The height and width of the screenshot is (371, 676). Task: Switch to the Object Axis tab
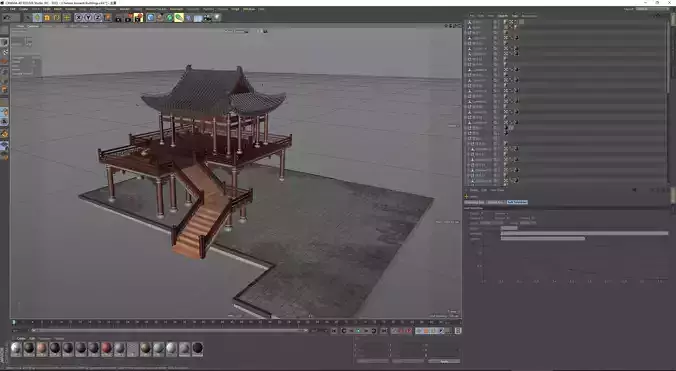495,202
